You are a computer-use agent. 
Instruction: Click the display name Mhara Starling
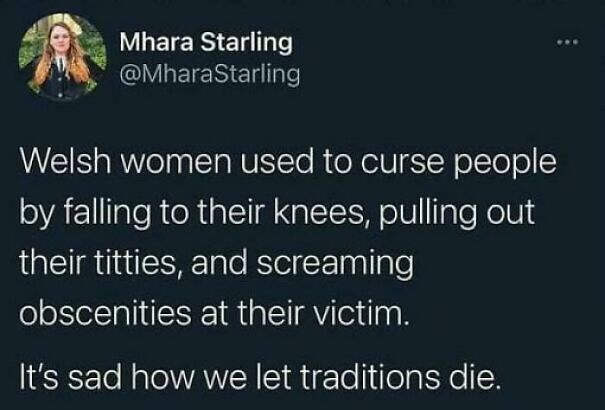206,42
